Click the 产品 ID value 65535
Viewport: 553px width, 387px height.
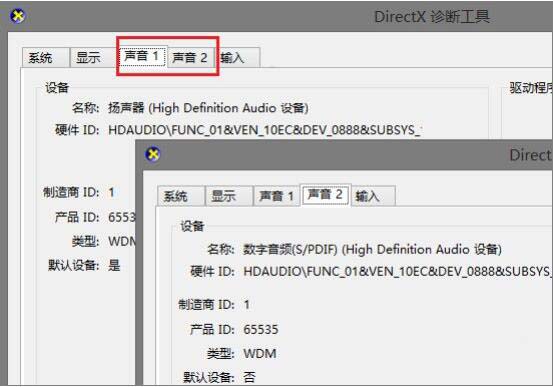tap(261, 329)
